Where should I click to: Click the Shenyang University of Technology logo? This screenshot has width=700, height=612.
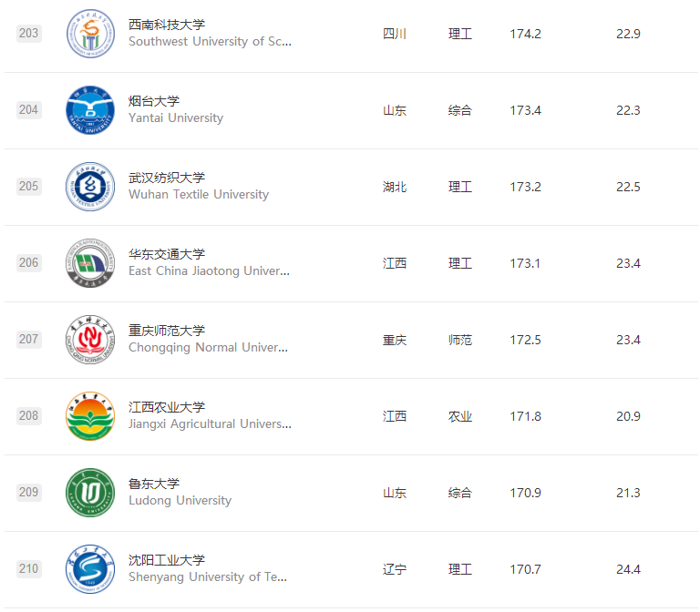90,569
